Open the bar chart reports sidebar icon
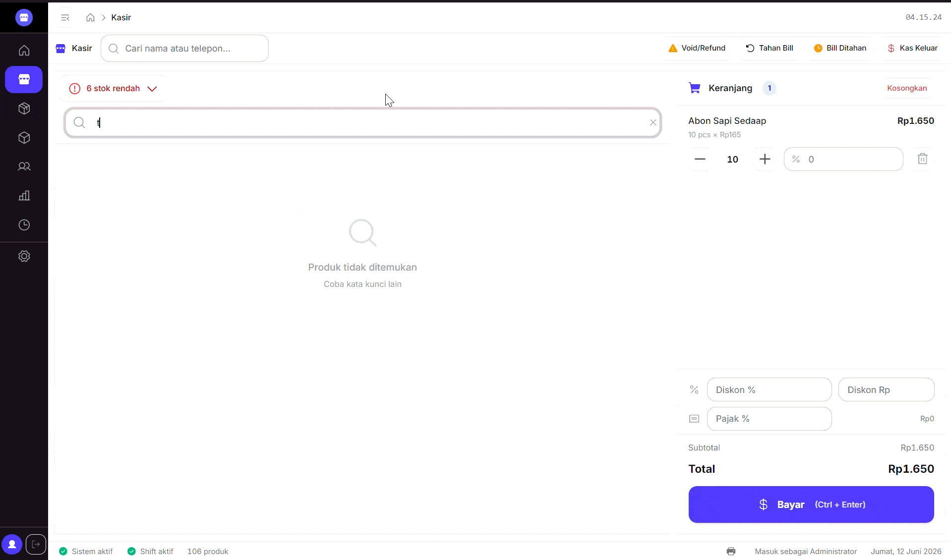Viewport: 951px width, 560px height. click(24, 196)
